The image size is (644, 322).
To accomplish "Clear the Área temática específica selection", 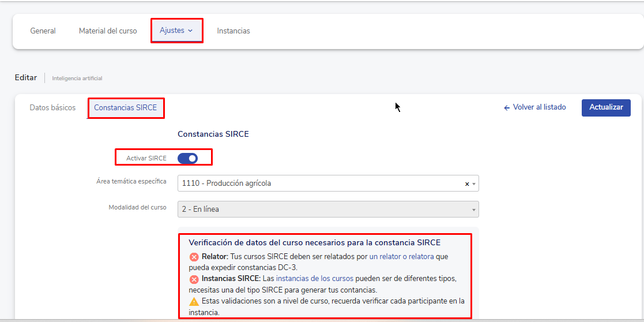I will pos(467,184).
